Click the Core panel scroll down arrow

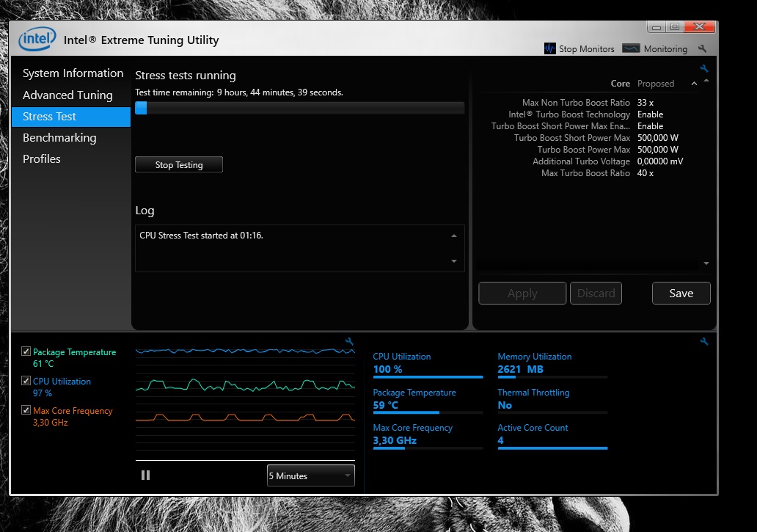[706, 263]
